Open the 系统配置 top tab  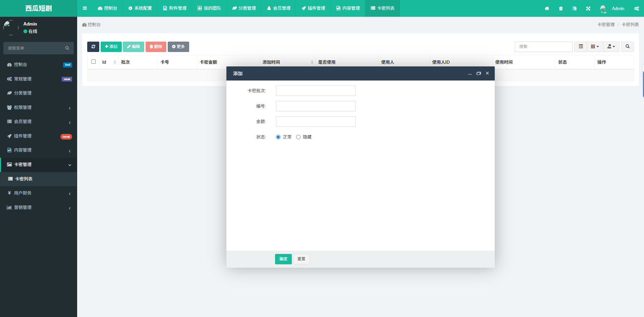[x=140, y=8]
